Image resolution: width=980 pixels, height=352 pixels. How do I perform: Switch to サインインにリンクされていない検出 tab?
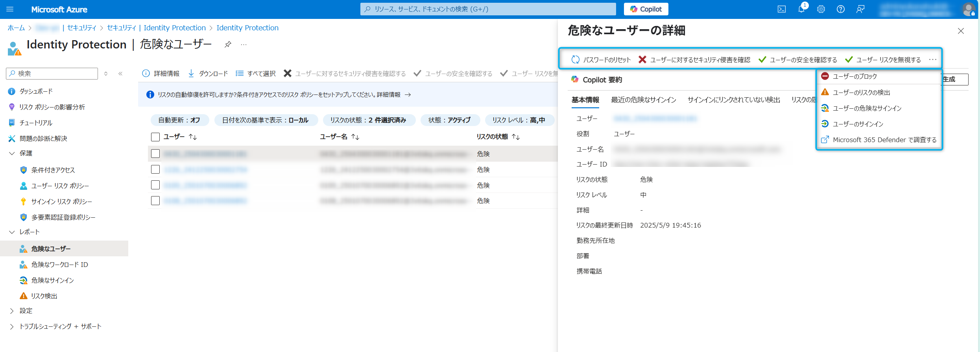[734, 100]
